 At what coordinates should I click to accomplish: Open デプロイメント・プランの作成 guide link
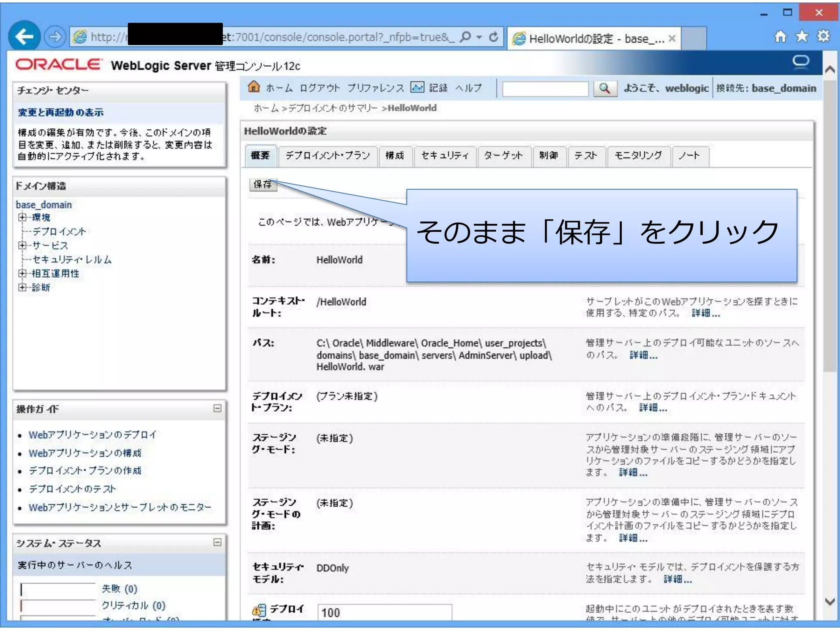85,471
